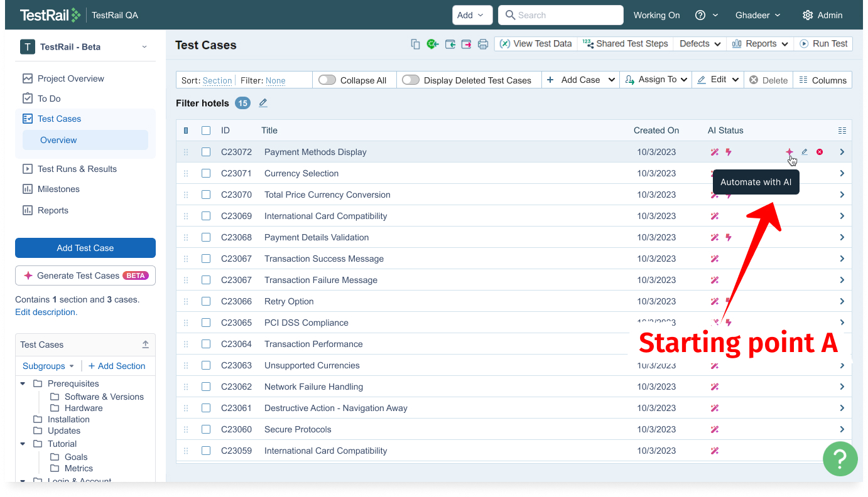Click Generate Test Cases BETA button
The image size is (868, 497).
point(85,275)
